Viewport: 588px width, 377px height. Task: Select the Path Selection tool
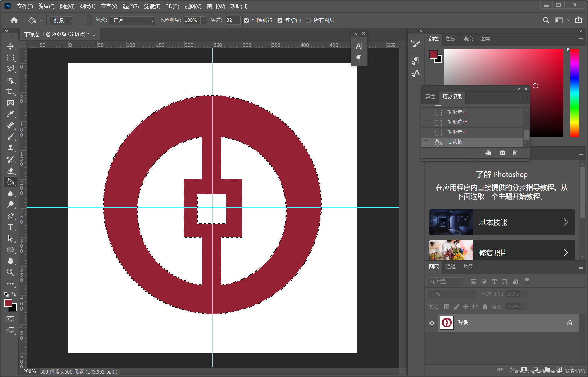(x=10, y=238)
